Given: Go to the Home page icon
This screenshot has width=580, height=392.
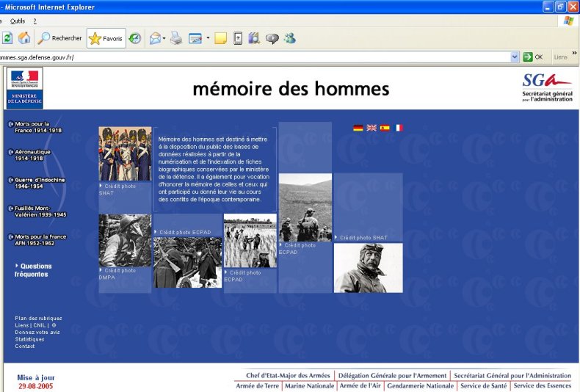Looking at the screenshot, I should [24, 38].
